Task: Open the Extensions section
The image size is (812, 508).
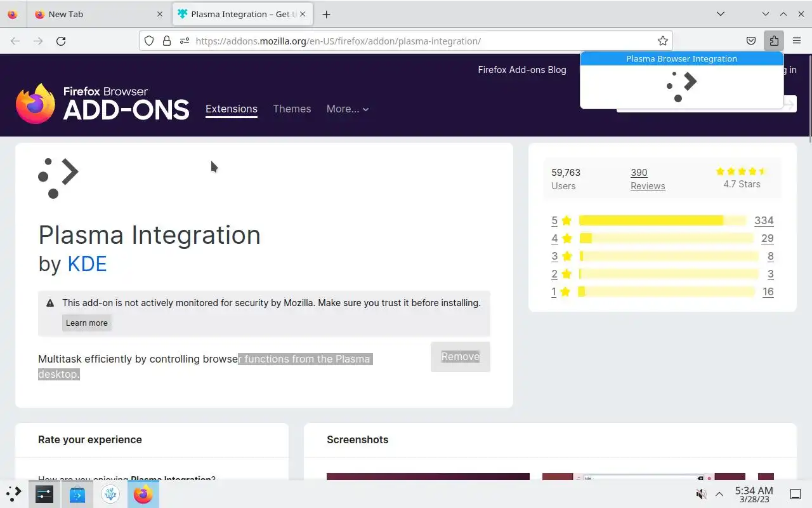Action: [232, 109]
